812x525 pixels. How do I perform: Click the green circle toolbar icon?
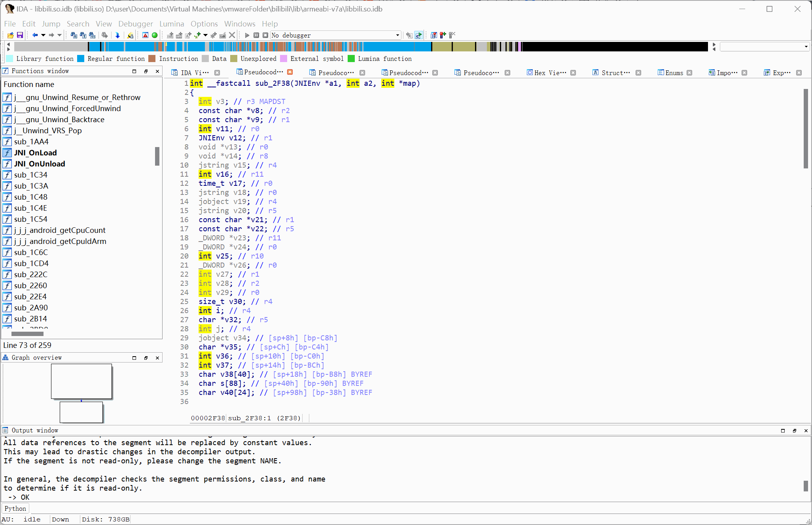click(155, 35)
